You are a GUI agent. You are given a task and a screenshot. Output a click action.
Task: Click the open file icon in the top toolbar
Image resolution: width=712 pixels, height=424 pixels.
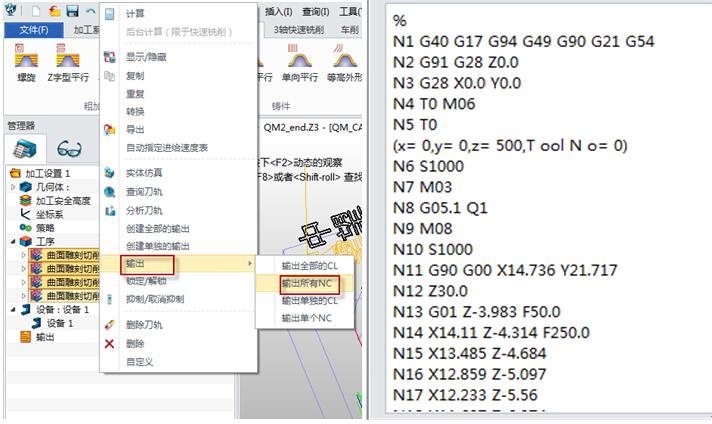point(54,11)
